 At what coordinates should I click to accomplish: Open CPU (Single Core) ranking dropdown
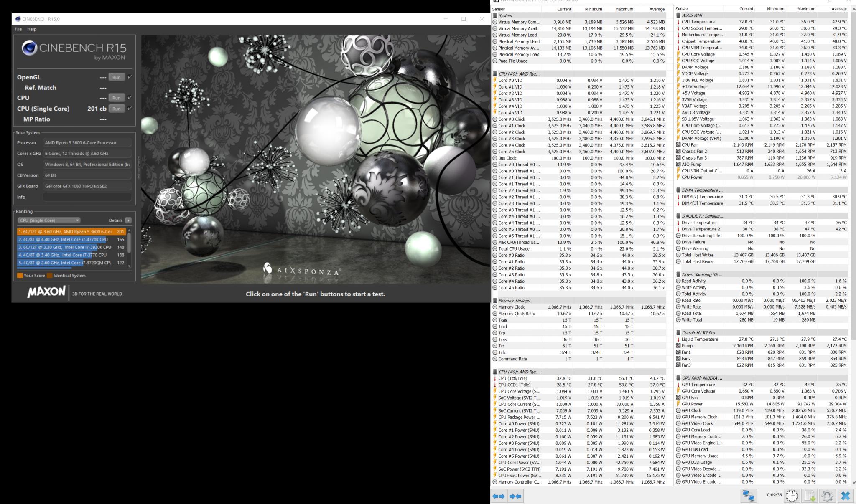[x=48, y=220]
